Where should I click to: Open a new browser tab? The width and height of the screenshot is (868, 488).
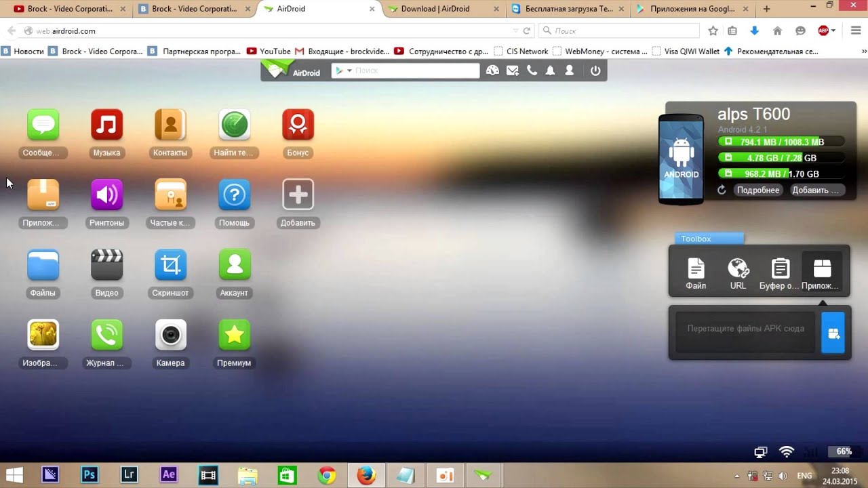coord(766,9)
